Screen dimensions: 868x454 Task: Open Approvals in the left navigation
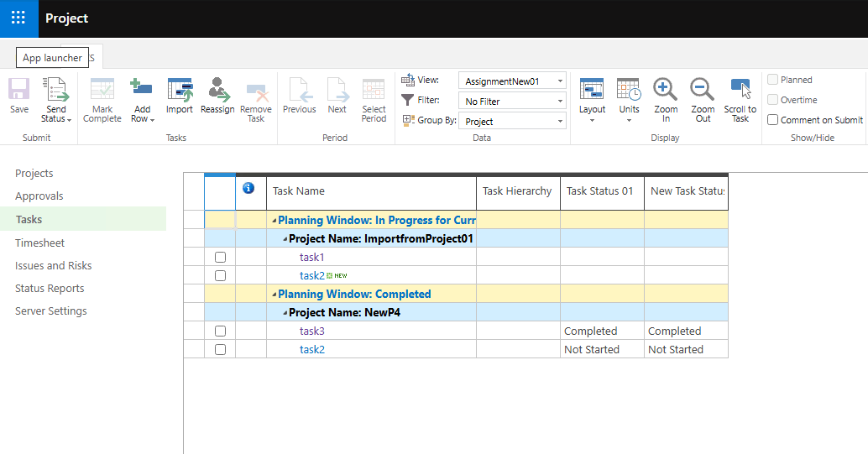tap(39, 196)
